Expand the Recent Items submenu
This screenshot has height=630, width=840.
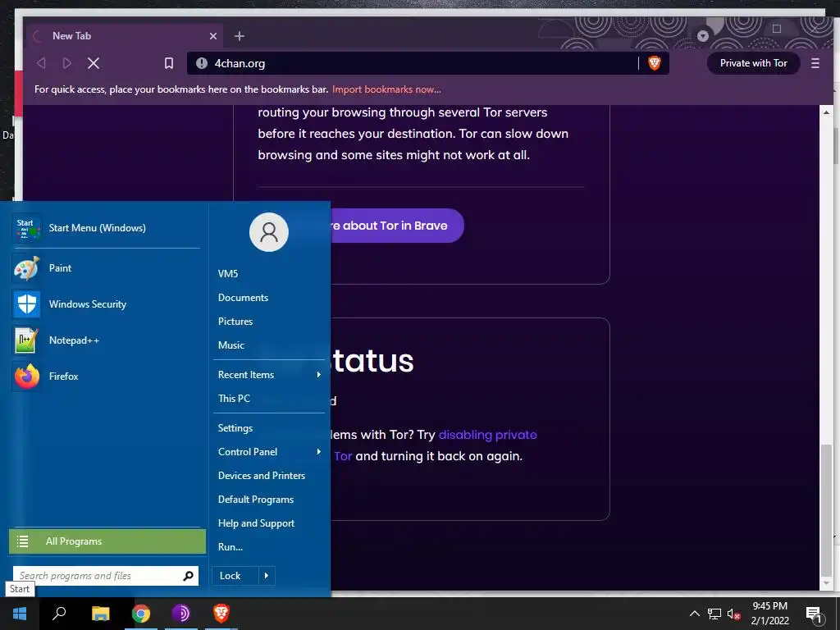[269, 374]
